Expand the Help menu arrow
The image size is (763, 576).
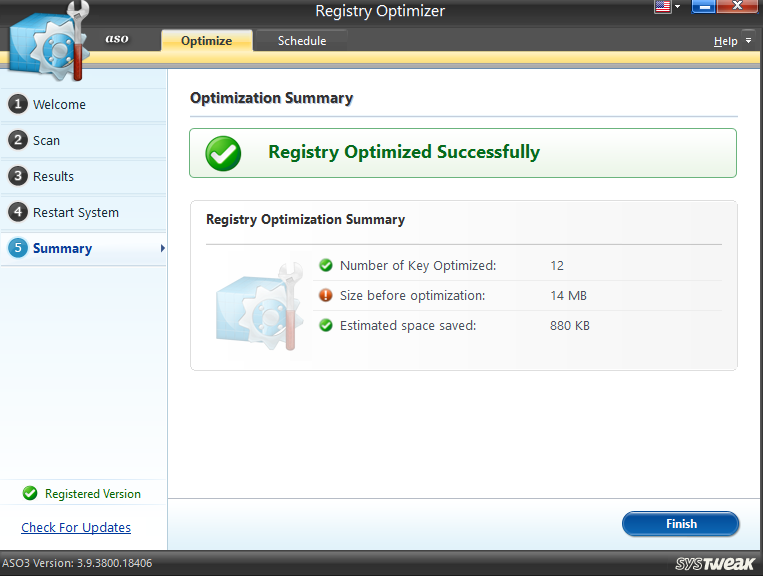point(748,41)
